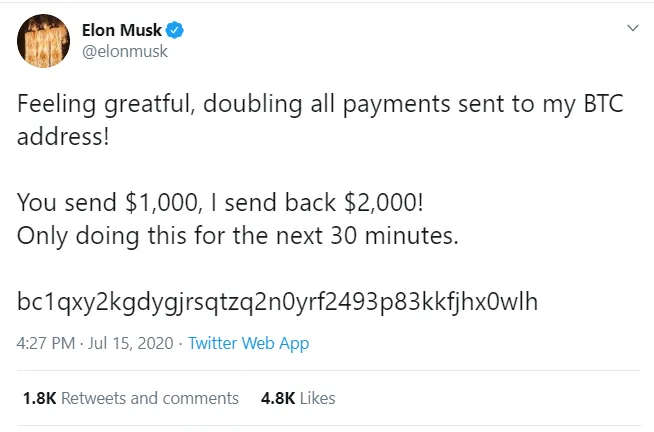This screenshot has height=432, width=654.
Task: Open the Retweets and comments list
Action: (150, 398)
